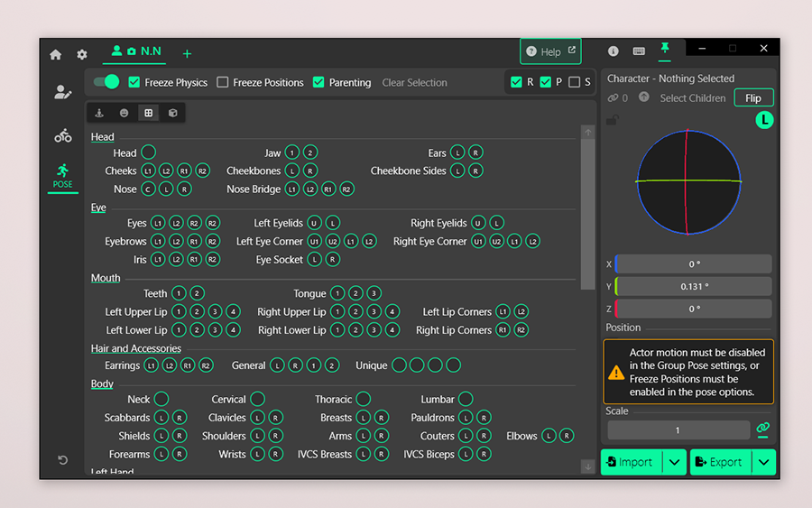Switch to the face view smiley icon
The width and height of the screenshot is (812, 508).
point(124,113)
